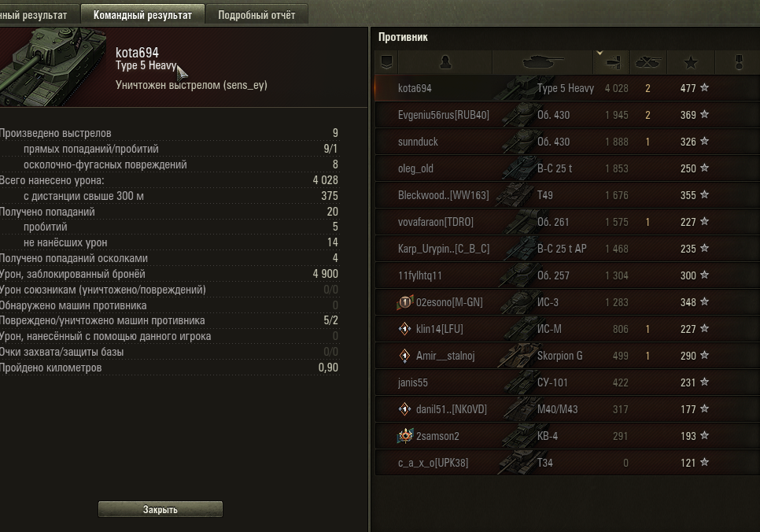Sort by tank vehicle column icon
The height and width of the screenshot is (532, 760).
pyautogui.click(x=543, y=62)
